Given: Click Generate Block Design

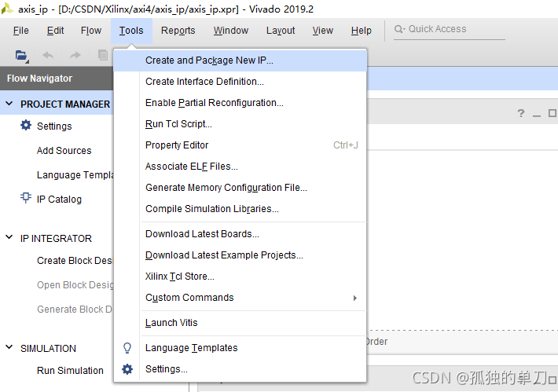Looking at the screenshot, I should tap(75, 309).
